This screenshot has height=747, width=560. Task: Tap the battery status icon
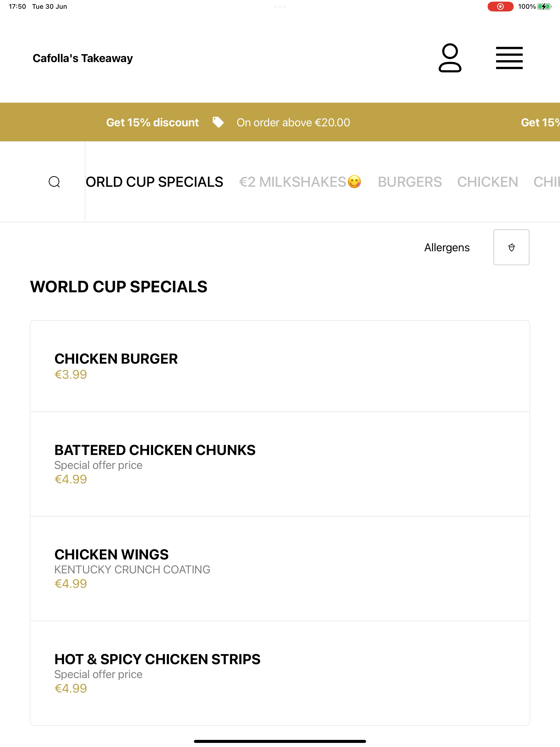pyautogui.click(x=544, y=6)
